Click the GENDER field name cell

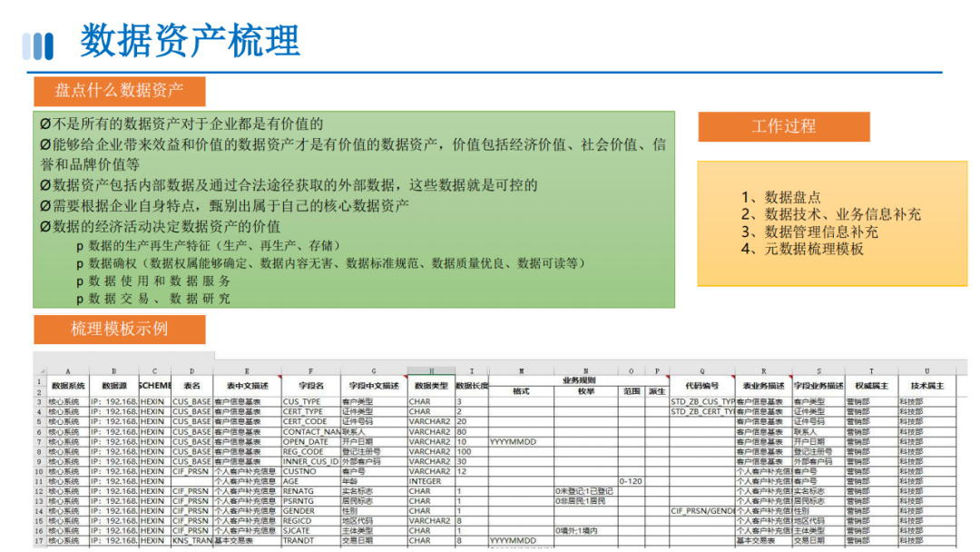(310, 511)
